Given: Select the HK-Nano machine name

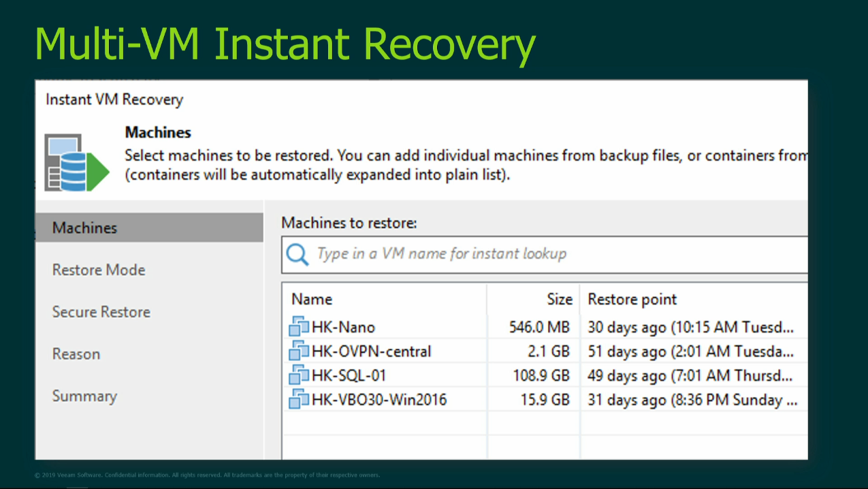Looking at the screenshot, I should [x=343, y=328].
